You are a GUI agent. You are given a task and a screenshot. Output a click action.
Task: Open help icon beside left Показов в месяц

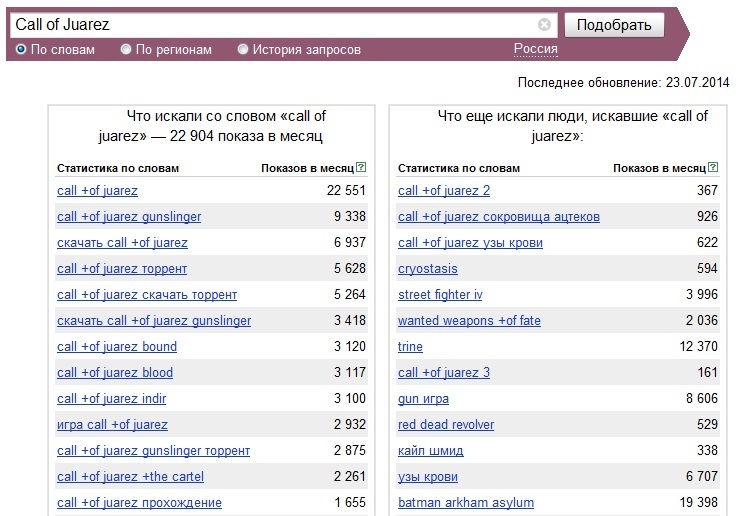(361, 167)
